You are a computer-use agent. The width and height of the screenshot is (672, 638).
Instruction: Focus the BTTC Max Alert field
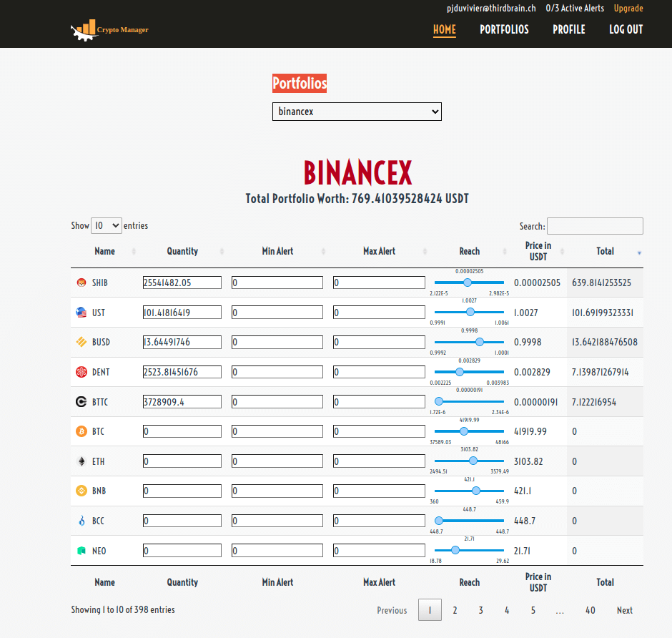380,402
